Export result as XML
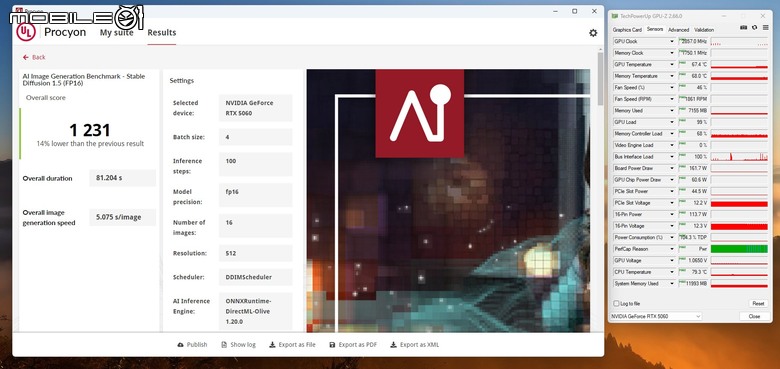The width and height of the screenshot is (780, 369). tap(414, 345)
